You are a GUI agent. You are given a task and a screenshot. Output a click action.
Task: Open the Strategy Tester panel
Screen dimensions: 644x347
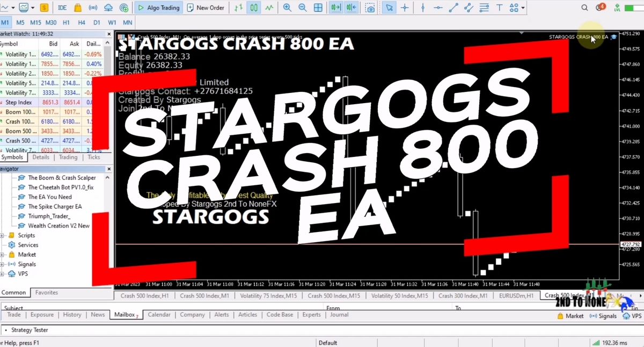click(x=30, y=330)
